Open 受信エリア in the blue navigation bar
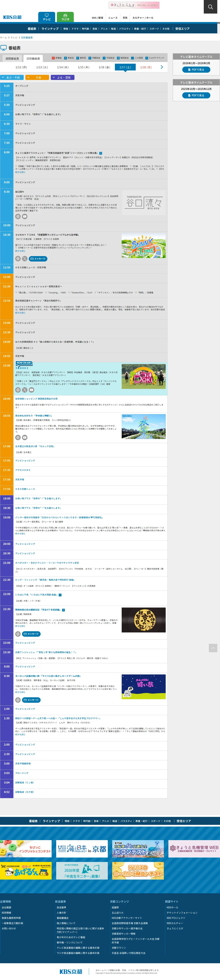The image size is (220, 980). coord(182,29)
